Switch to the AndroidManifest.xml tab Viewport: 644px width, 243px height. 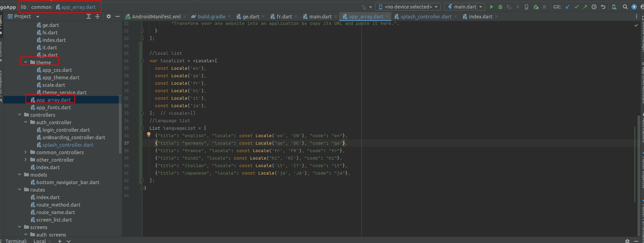coord(156,16)
